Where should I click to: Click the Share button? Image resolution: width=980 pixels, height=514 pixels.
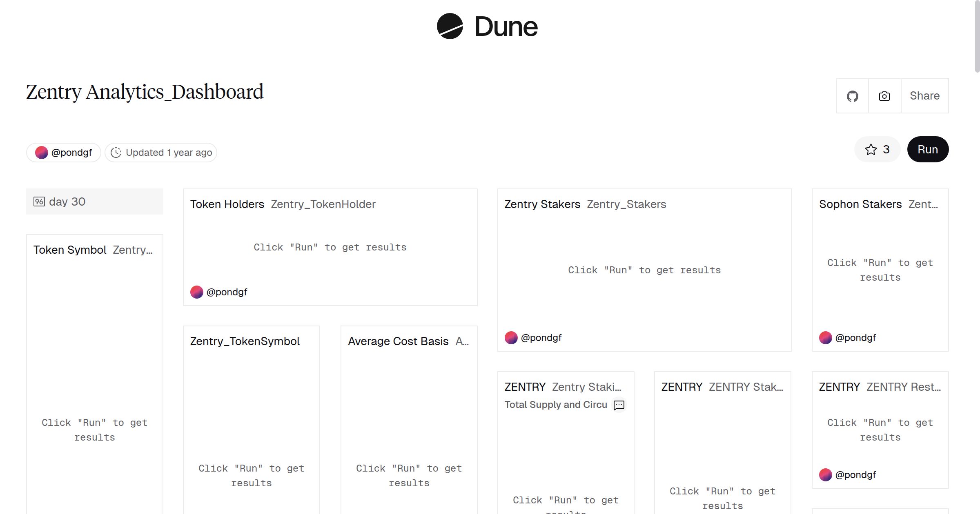(924, 96)
